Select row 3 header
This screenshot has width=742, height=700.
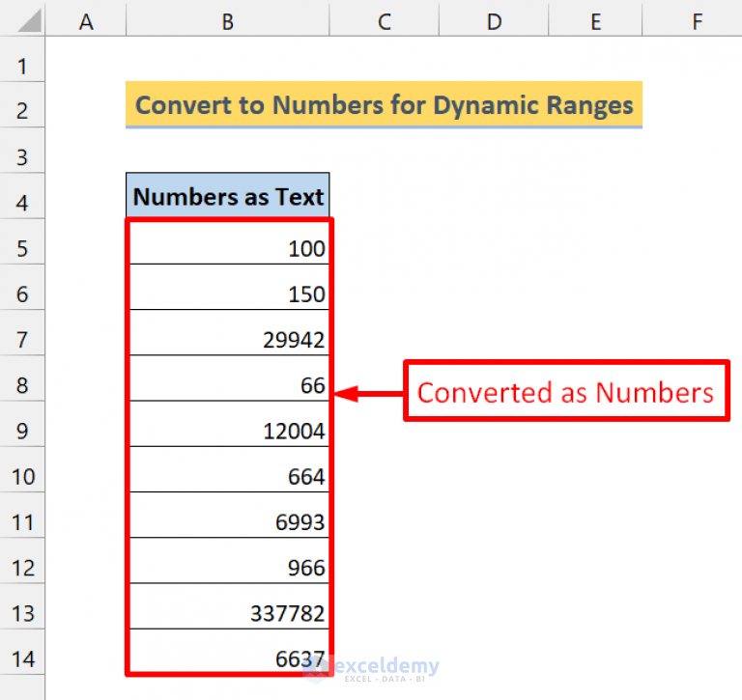click(22, 151)
